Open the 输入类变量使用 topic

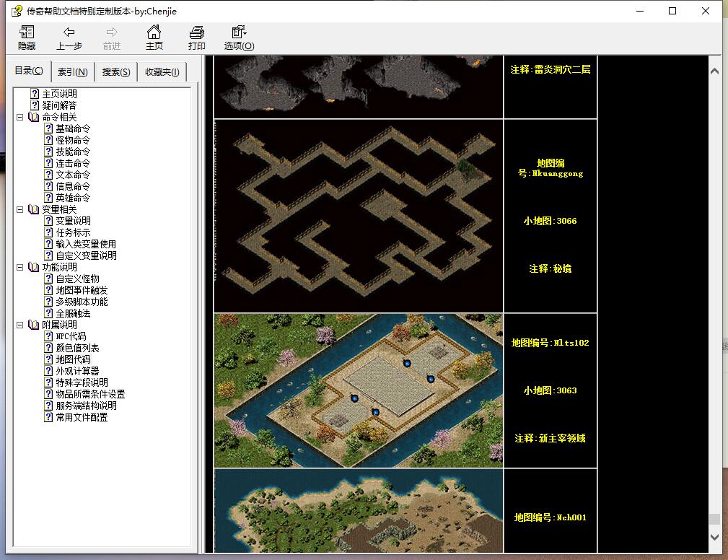[86, 244]
